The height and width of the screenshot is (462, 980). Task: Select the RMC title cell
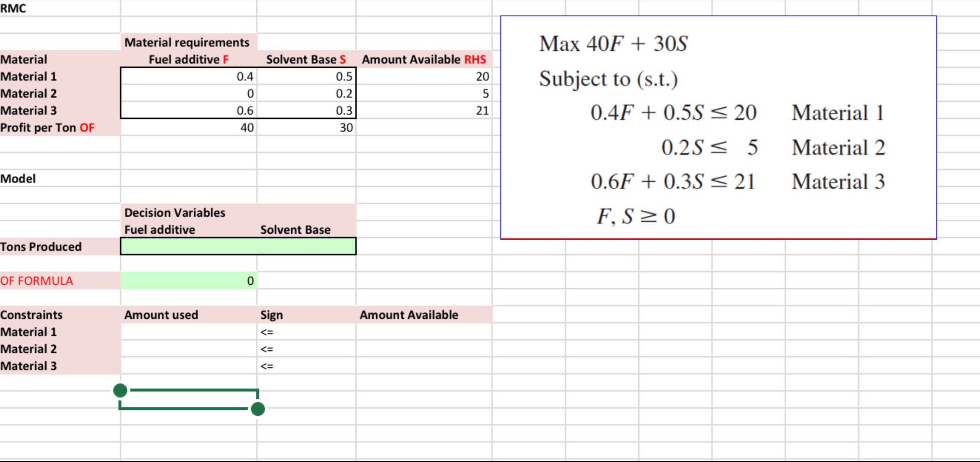60,8
